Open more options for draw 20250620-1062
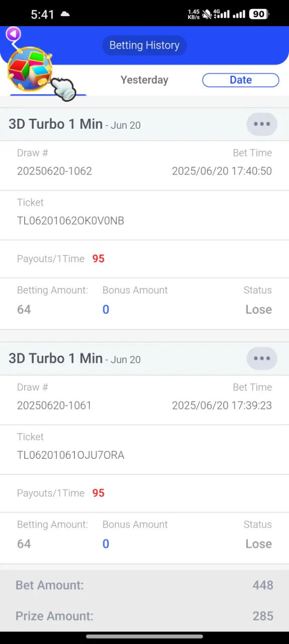 tap(262, 124)
